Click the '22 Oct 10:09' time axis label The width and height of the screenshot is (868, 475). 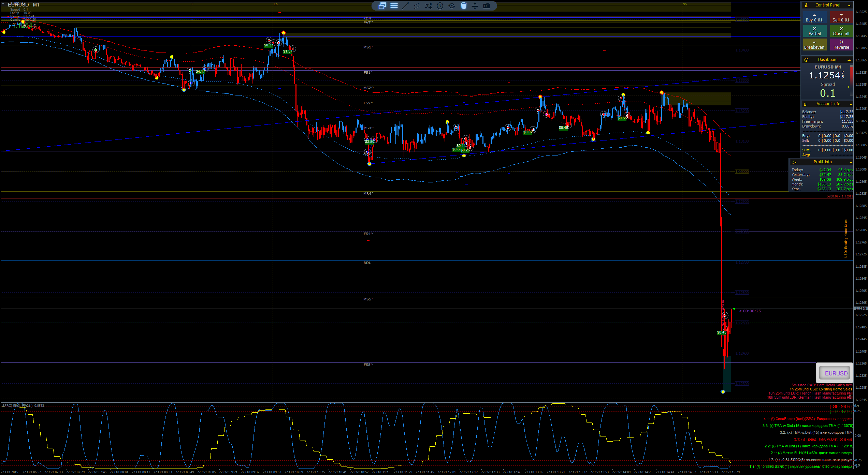tap(293, 472)
